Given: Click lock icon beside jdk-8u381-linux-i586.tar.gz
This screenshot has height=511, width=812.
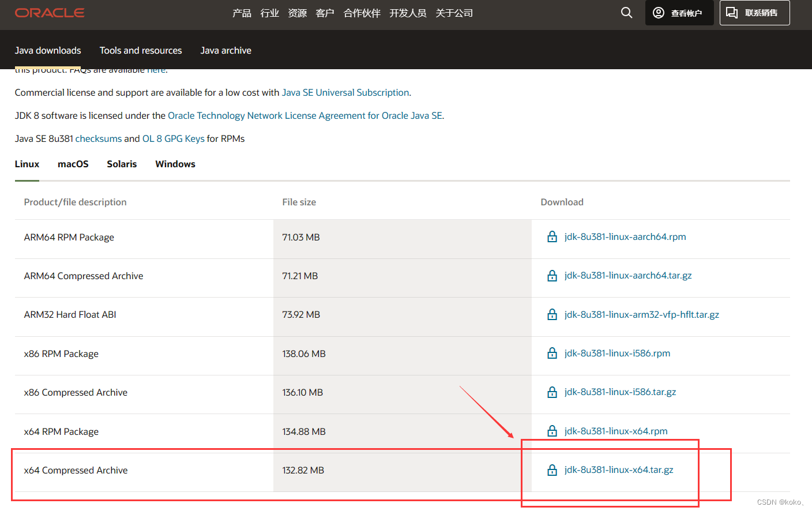Looking at the screenshot, I should pos(552,392).
